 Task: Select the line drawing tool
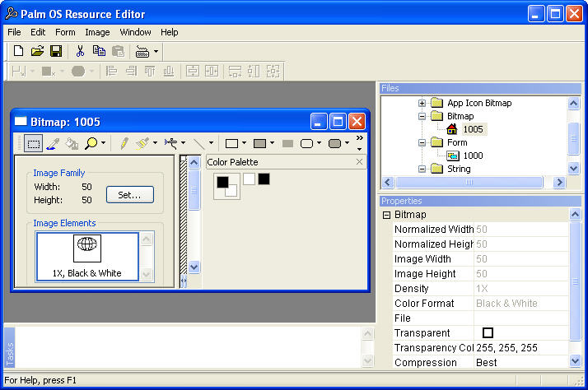tap(198, 143)
